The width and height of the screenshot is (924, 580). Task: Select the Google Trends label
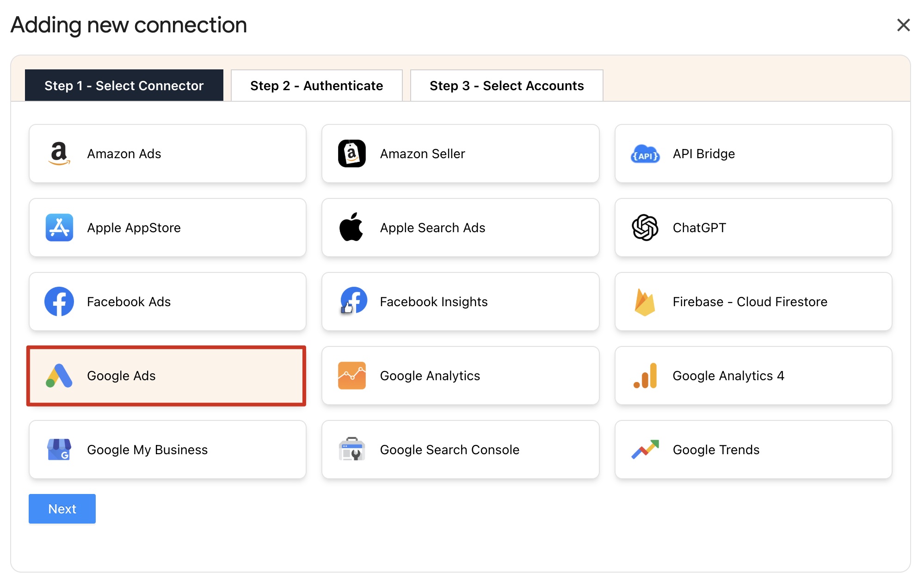716,450
